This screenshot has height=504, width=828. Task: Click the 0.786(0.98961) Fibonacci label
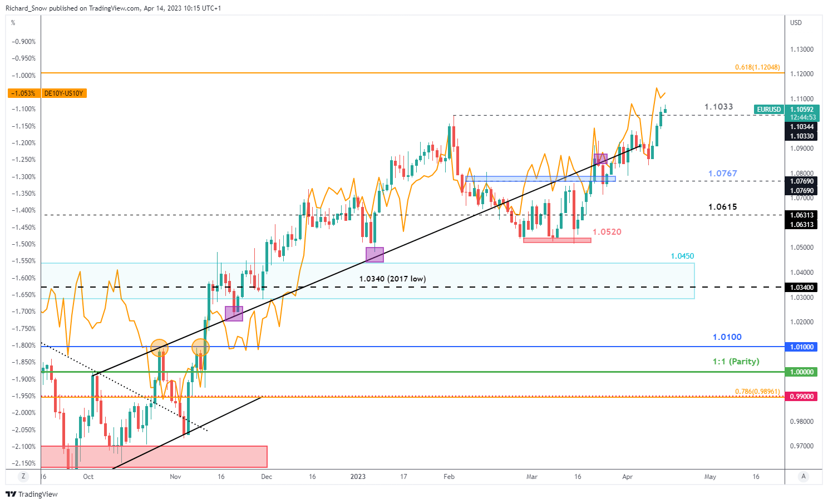(x=757, y=392)
